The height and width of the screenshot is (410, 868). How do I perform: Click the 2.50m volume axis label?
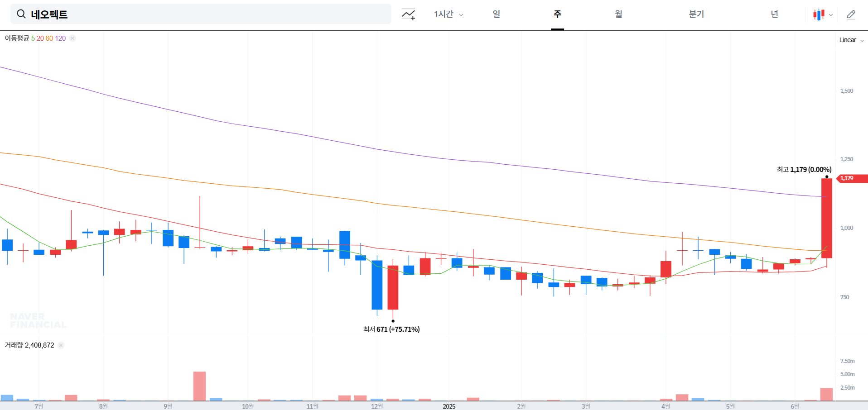pos(847,388)
